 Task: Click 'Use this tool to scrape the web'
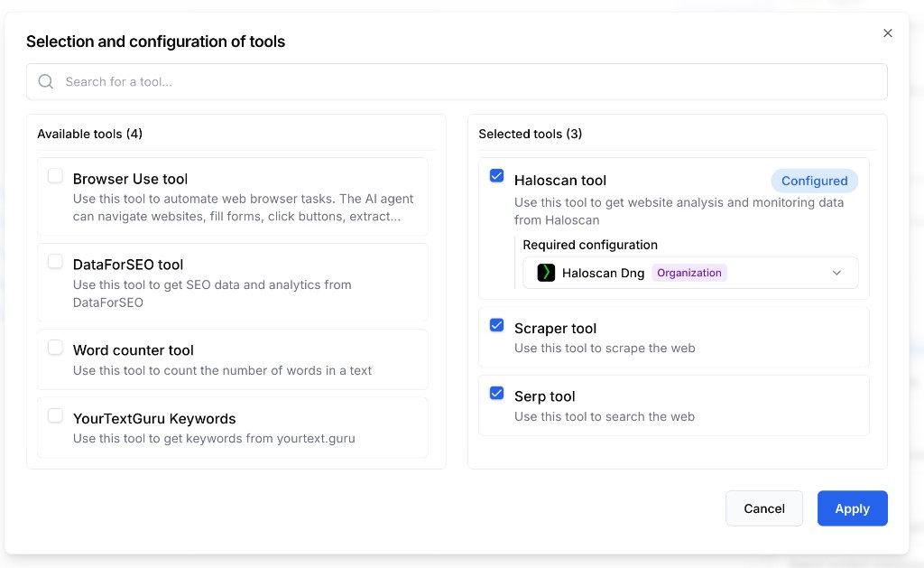[605, 348]
